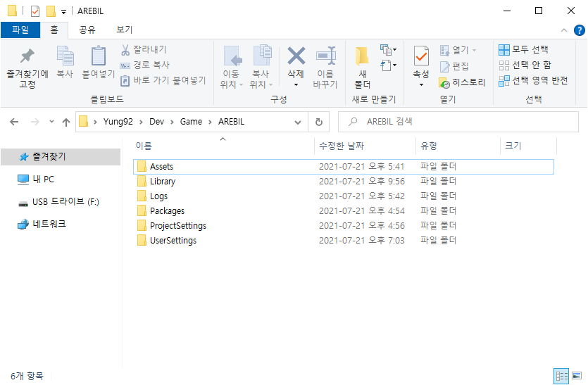Image resolution: width=588 pixels, height=385 pixels.
Task: Pin the folder to Quick access (즐겨찾기에 고정)
Action: [27, 68]
